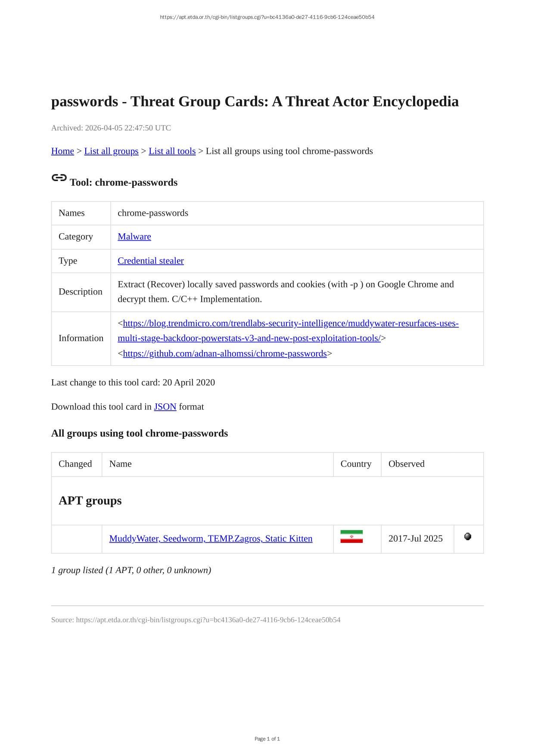Visit the GitHub chrome-passwords repository link
Image resolution: width=535 pixels, height=756 pixels.
click(224, 353)
